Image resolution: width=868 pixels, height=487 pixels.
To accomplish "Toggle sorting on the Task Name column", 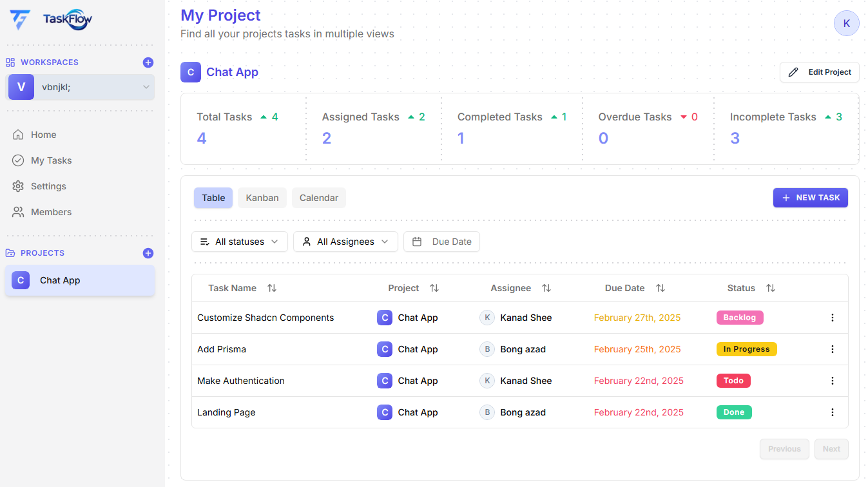I will (271, 288).
